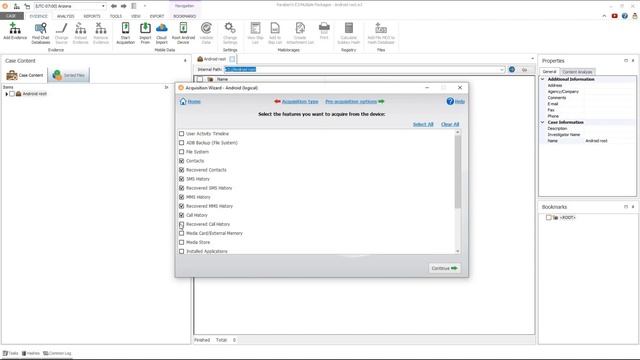Viewport: 640px width, 360px height.
Task: Collapse the Additional Information section
Action: click(x=543, y=79)
